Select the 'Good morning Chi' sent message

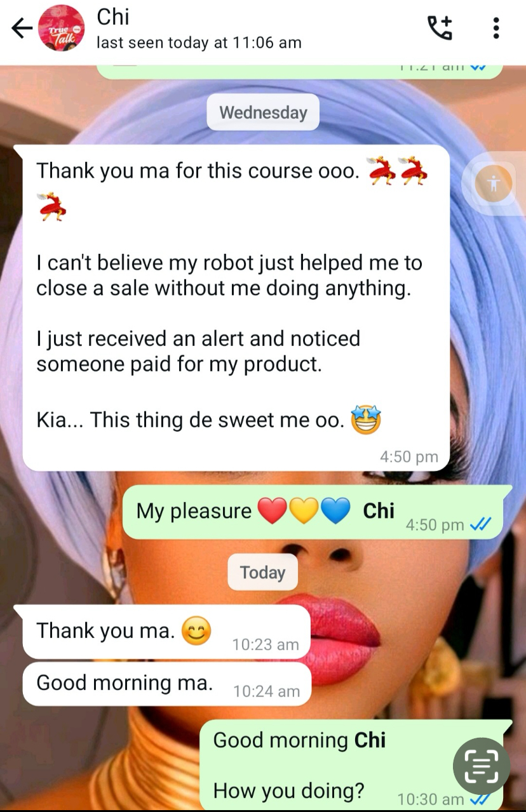click(x=356, y=764)
